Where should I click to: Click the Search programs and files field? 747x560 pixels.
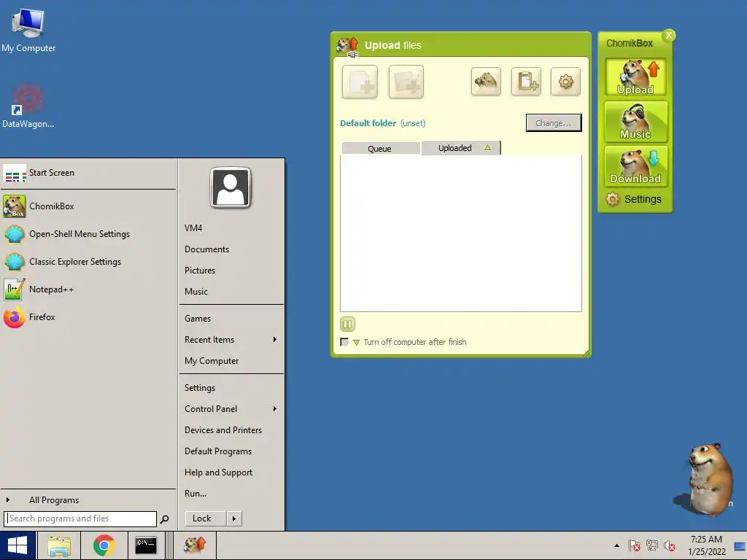click(x=80, y=518)
